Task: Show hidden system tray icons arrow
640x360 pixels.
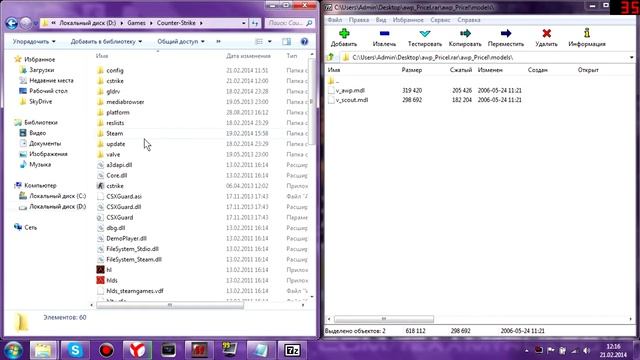Action: click(x=527, y=351)
